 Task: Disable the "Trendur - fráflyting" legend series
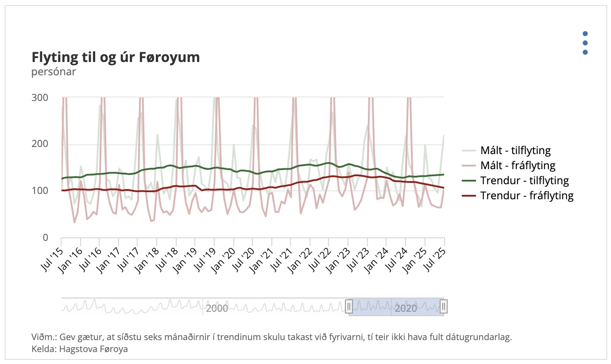[x=527, y=196]
